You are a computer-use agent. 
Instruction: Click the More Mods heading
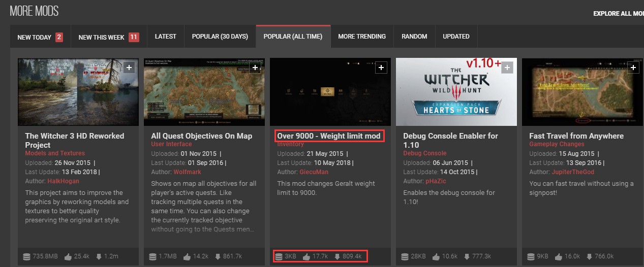click(34, 11)
